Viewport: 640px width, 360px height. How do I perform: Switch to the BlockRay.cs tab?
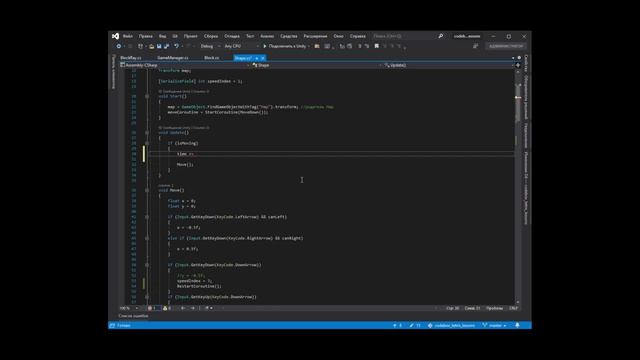point(131,58)
